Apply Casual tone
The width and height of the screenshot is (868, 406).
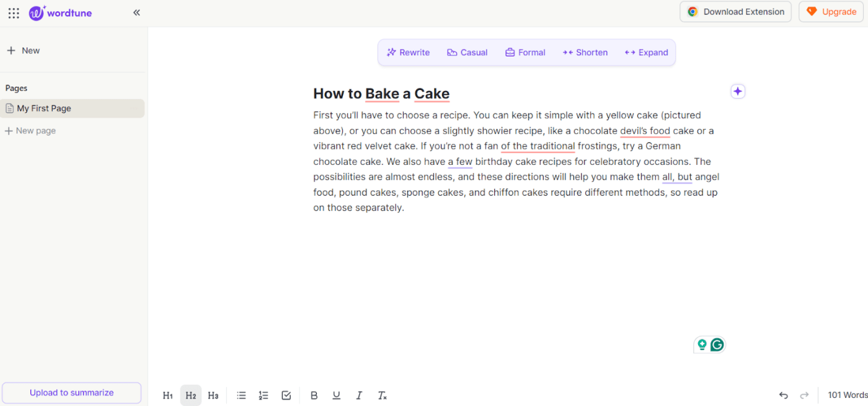coord(467,53)
